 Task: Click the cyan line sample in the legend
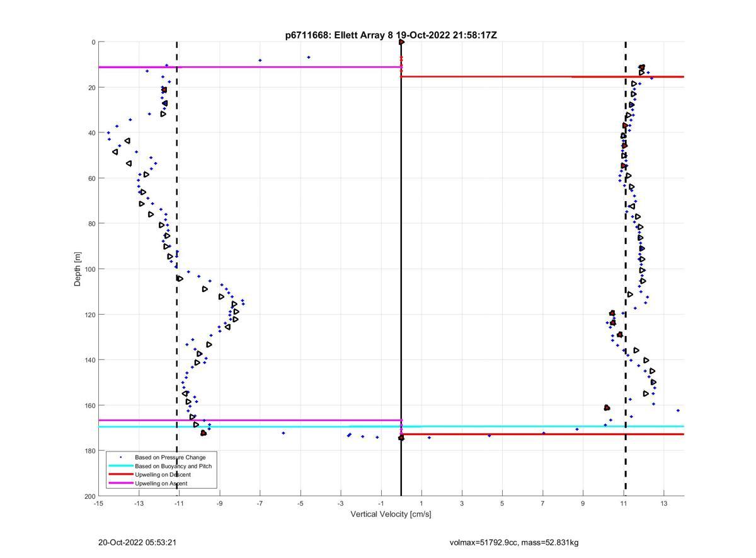click(x=120, y=466)
